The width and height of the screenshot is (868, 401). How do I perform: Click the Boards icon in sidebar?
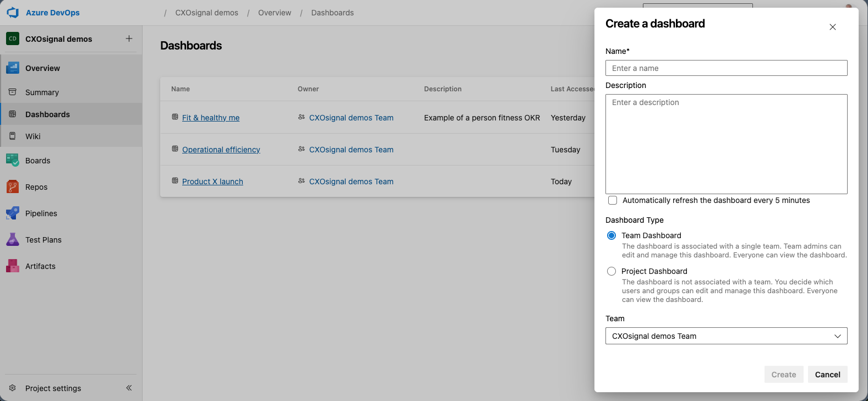click(x=13, y=160)
